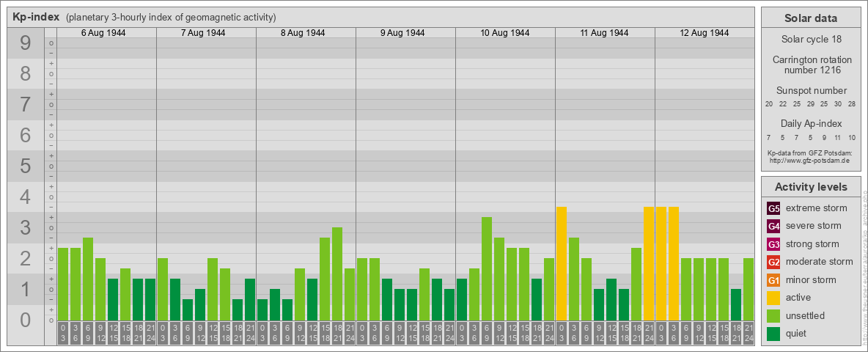Click the yellow 3-6 hour bar on 12 Aug

(x=674, y=263)
